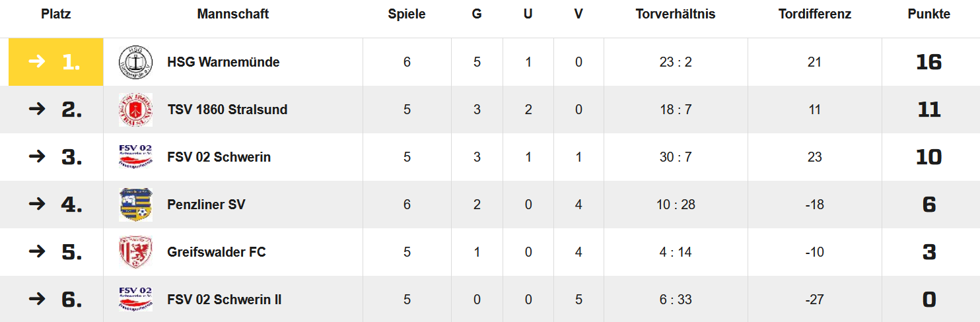Screen dimensions: 980x322
Task: Sort by the Punkte column header
Action: (x=928, y=14)
